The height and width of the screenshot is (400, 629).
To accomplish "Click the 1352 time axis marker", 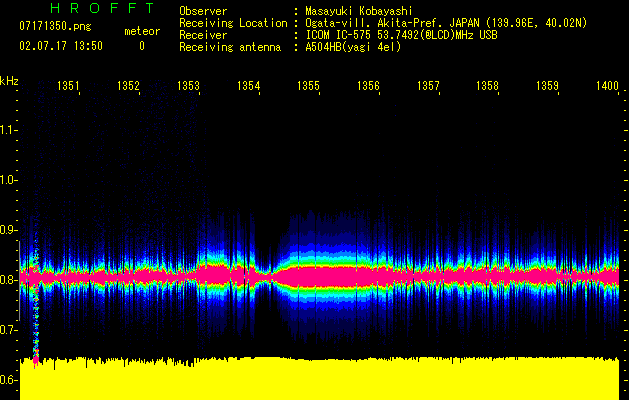I will coord(128,85).
